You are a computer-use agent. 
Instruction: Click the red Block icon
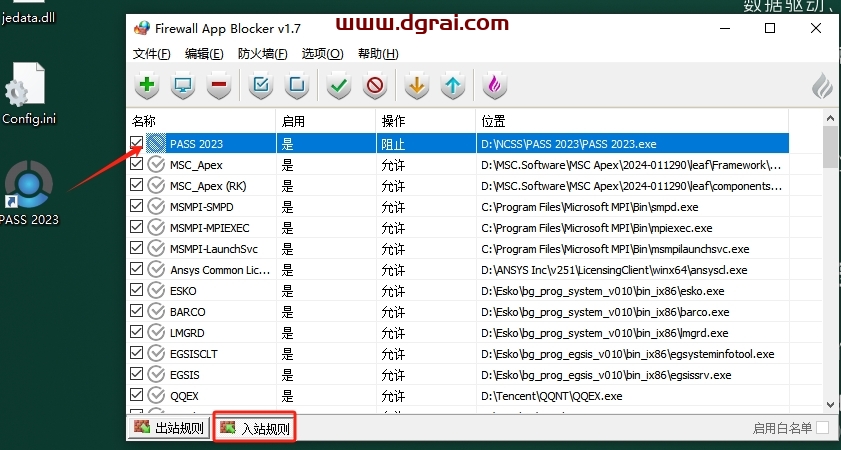click(375, 85)
